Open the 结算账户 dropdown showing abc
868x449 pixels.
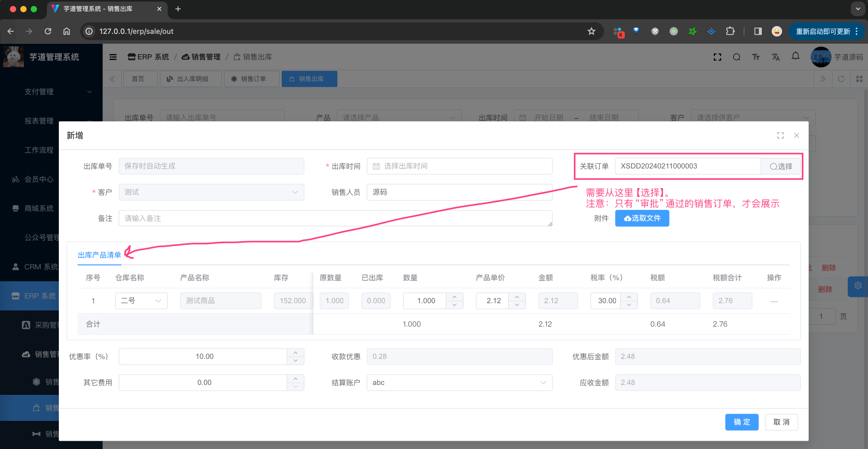coord(459,382)
